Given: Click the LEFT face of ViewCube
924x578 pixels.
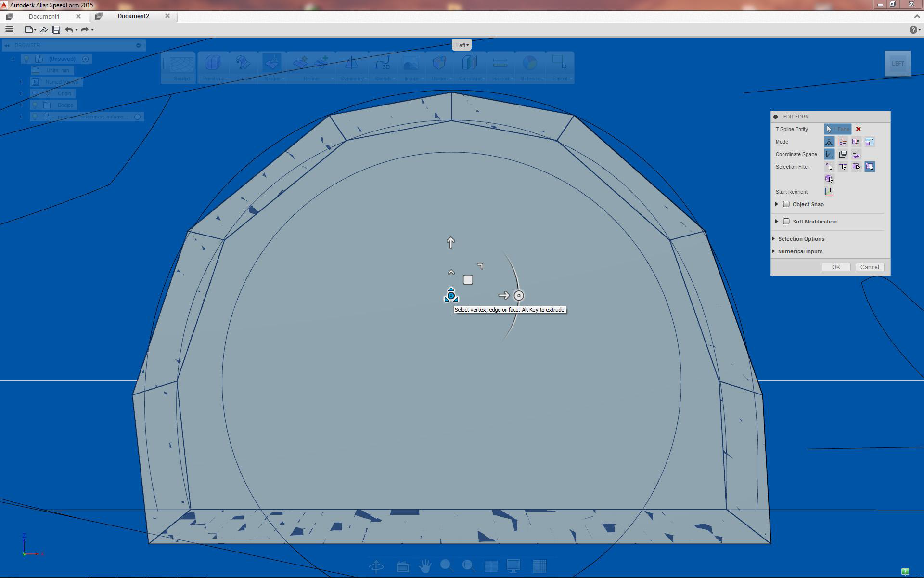Looking at the screenshot, I should pos(898,64).
